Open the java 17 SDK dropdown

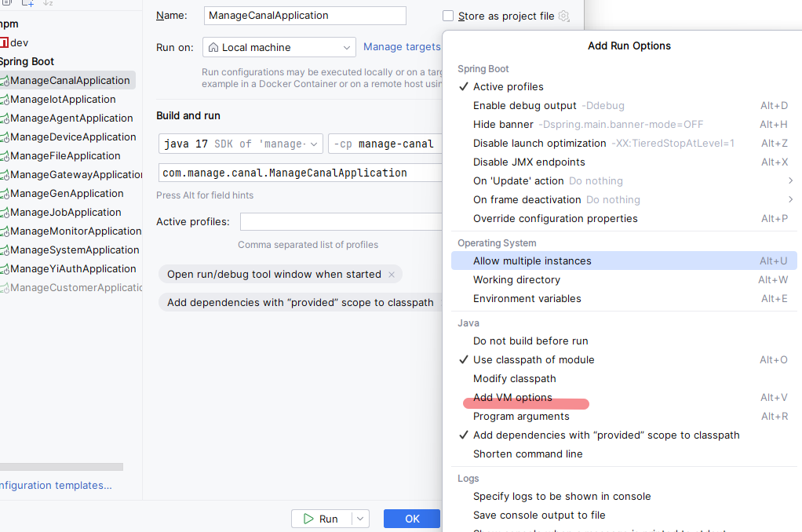coord(240,144)
